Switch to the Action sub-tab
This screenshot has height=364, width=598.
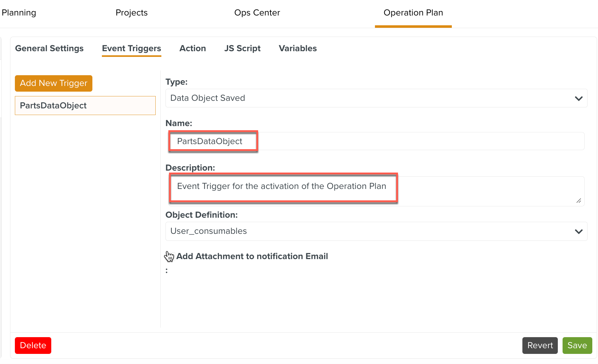click(x=192, y=48)
